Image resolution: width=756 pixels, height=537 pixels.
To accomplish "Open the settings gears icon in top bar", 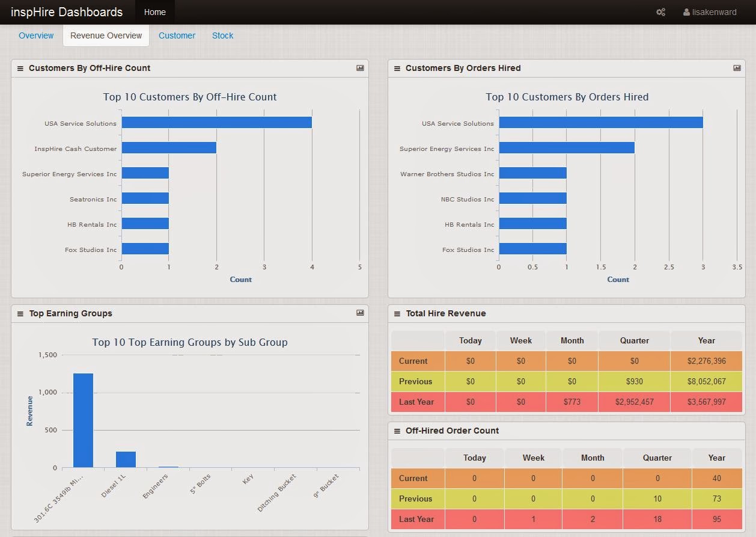I will [x=660, y=12].
